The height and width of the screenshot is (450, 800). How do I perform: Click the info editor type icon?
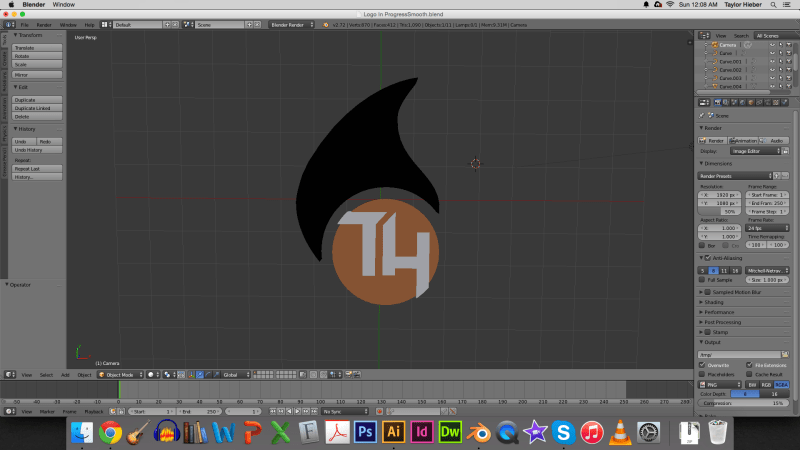pyautogui.click(x=10, y=24)
